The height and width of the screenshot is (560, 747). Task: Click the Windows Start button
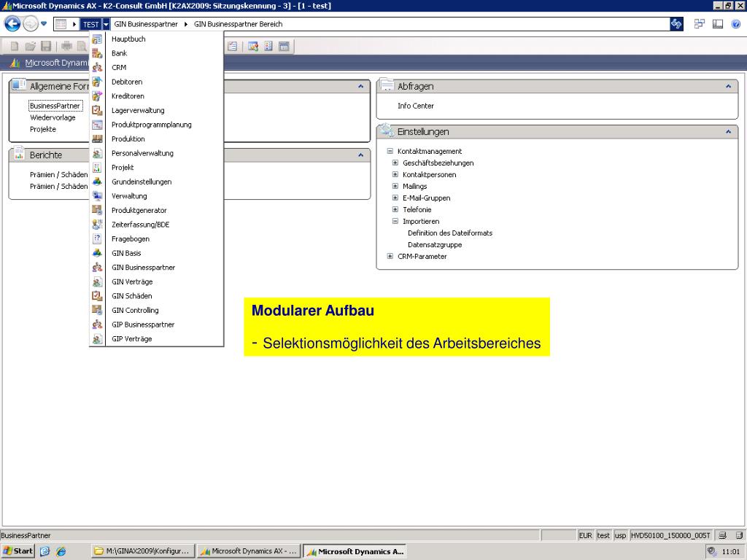pyautogui.click(x=18, y=551)
